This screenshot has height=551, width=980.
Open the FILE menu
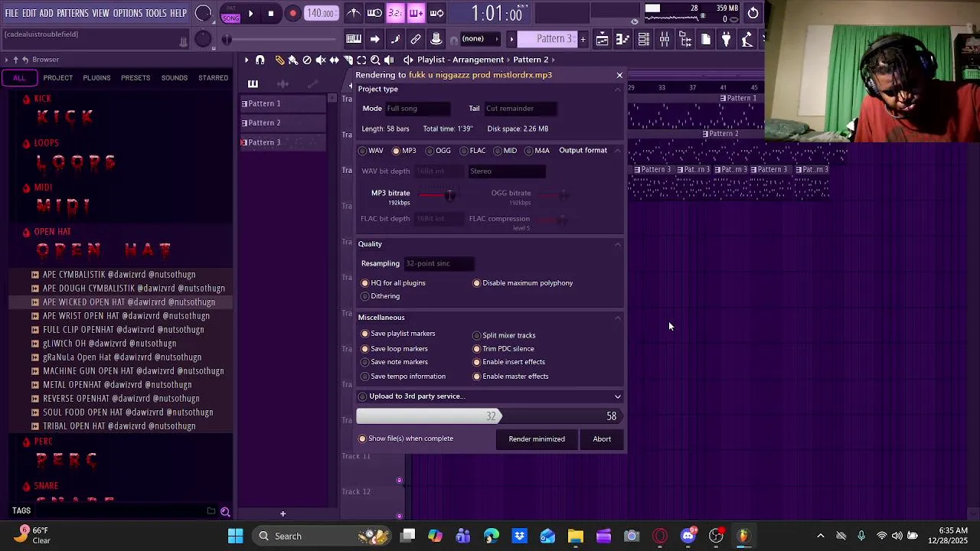click(x=11, y=13)
